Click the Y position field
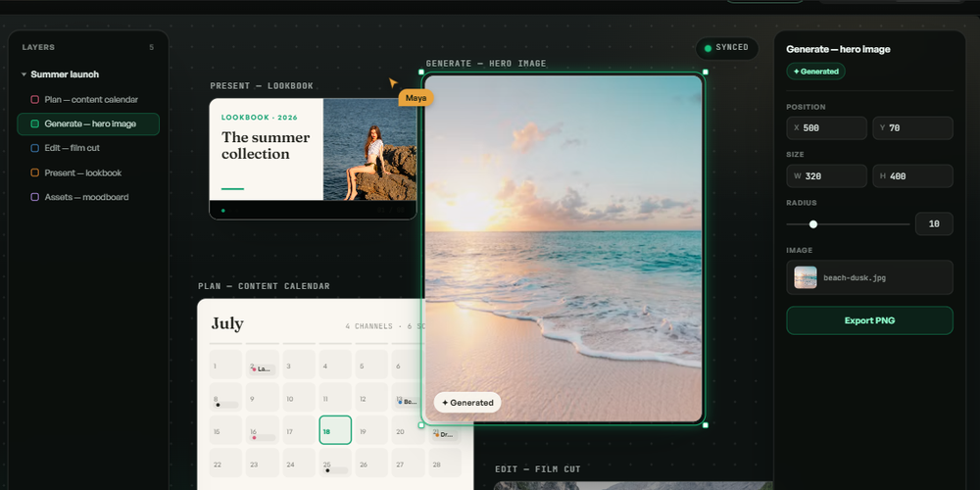The image size is (980, 490). [x=912, y=128]
